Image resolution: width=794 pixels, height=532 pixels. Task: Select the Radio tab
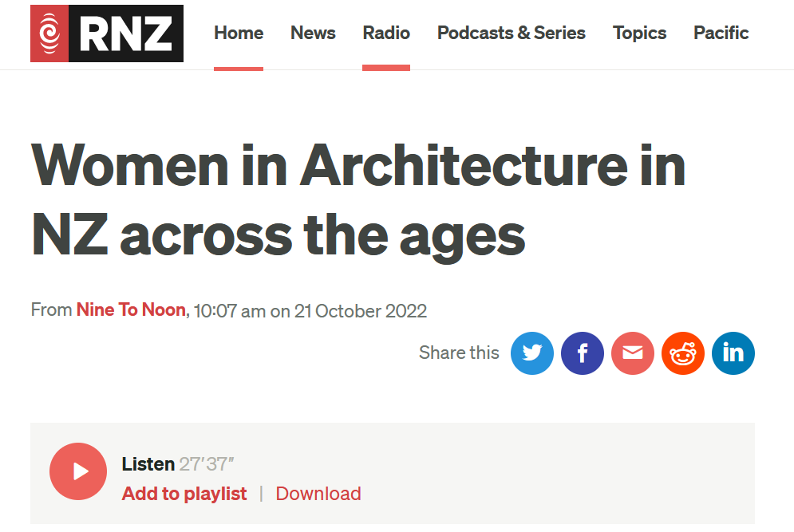point(386,33)
